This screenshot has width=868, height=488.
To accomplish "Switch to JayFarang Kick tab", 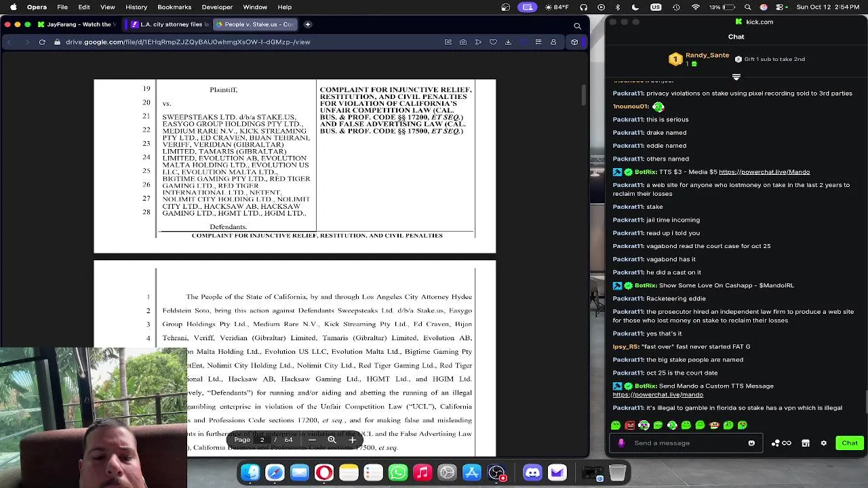I will [x=79, y=24].
